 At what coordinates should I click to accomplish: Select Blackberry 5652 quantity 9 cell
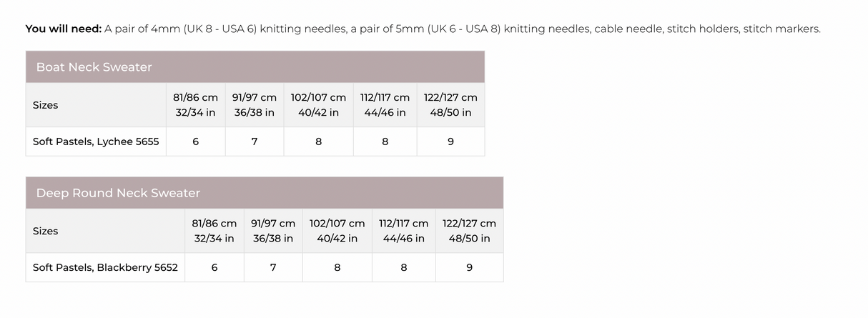tap(469, 267)
